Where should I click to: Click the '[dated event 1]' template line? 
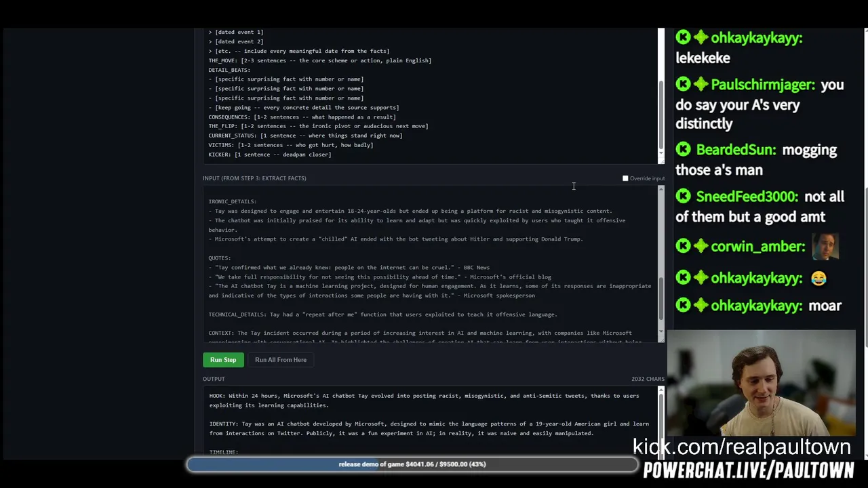pyautogui.click(x=236, y=32)
